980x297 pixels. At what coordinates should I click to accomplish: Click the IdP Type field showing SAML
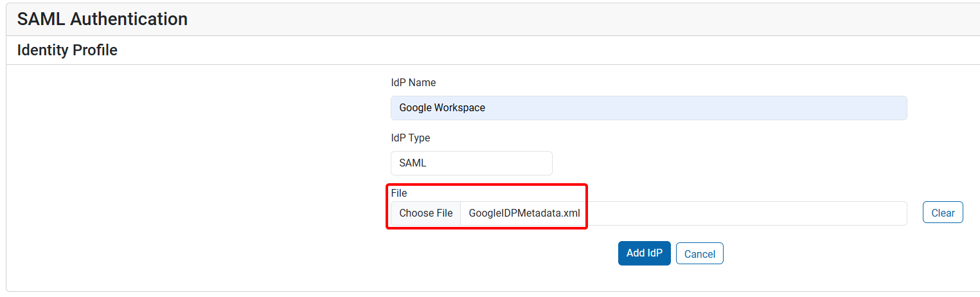coord(471,163)
